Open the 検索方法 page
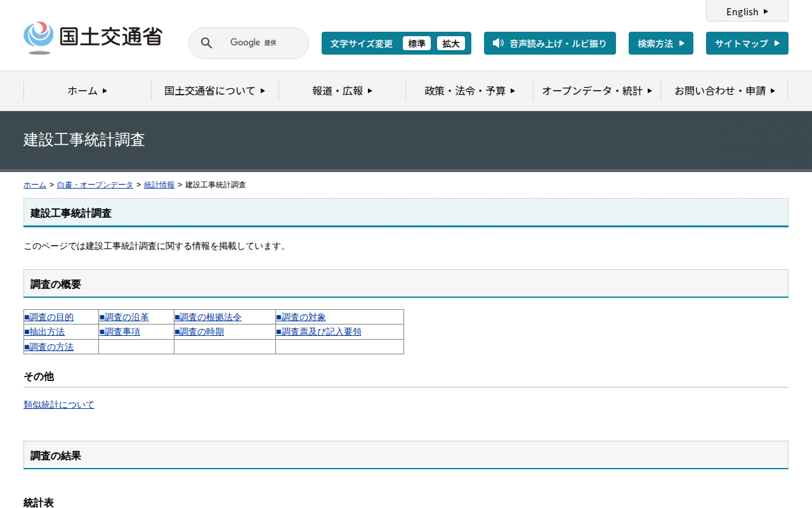Screen dimensions: 812x508 click(x=660, y=43)
